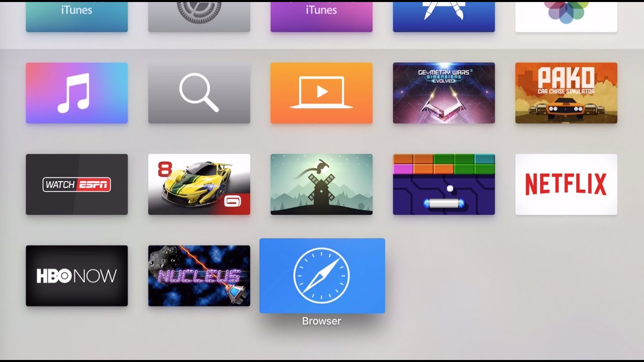The image size is (644, 362).
Task: Open the highlighted Browser app
Action: click(x=322, y=276)
